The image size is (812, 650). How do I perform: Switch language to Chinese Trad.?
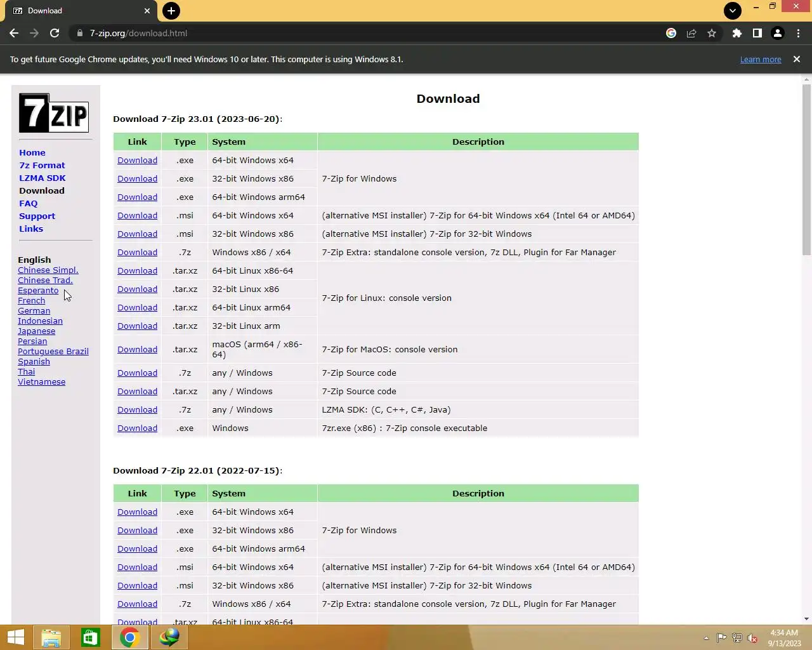(45, 280)
